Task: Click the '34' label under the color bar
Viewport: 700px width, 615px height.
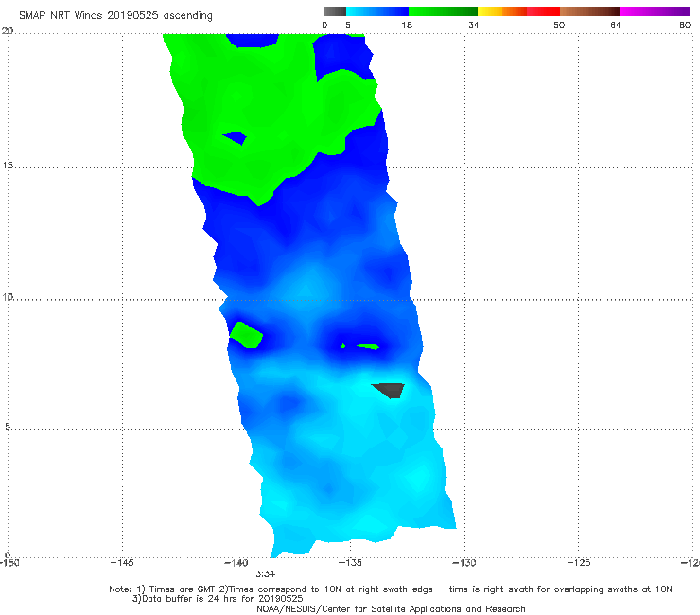Action: click(x=474, y=25)
